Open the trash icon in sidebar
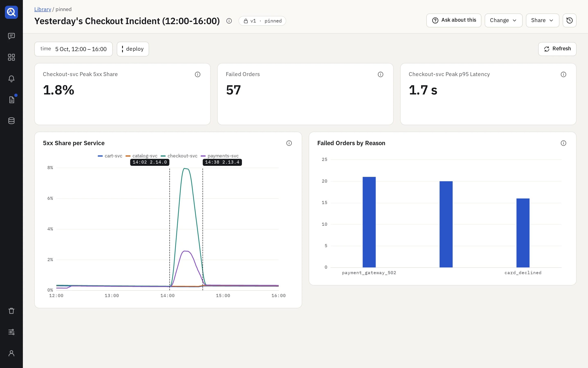The image size is (588, 368). [11, 311]
